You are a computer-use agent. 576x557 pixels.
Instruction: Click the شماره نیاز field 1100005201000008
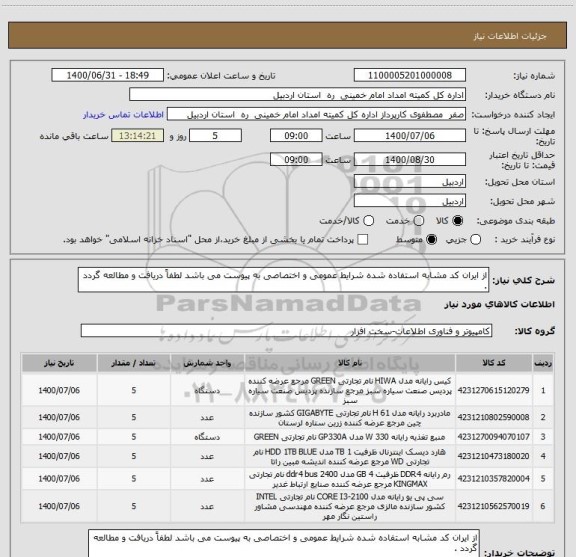point(410,75)
